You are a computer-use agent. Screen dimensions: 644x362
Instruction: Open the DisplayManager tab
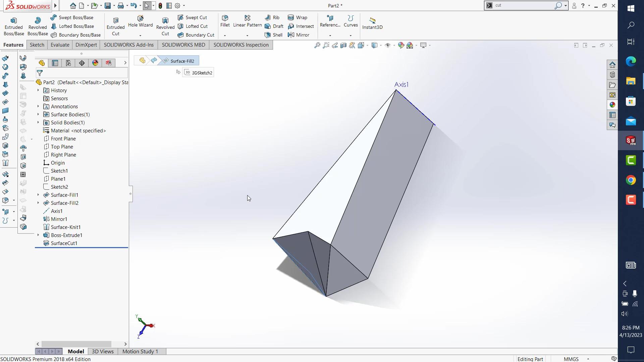pyautogui.click(x=95, y=63)
